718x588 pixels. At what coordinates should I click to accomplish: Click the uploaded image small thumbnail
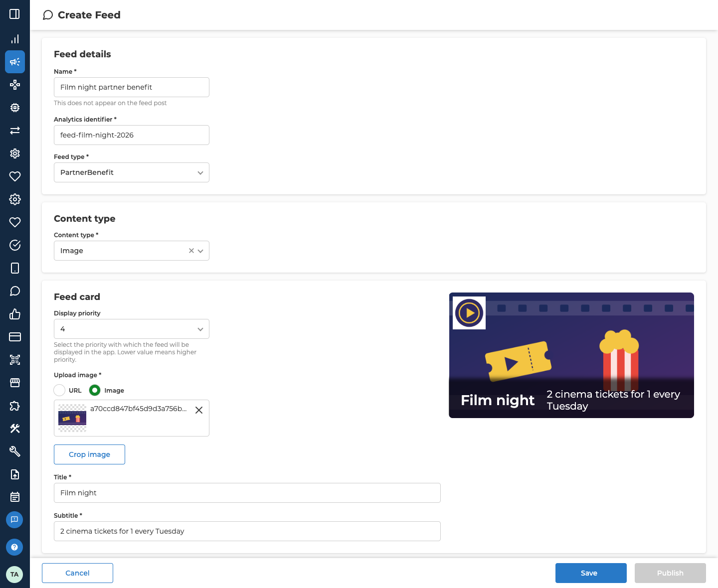(72, 418)
